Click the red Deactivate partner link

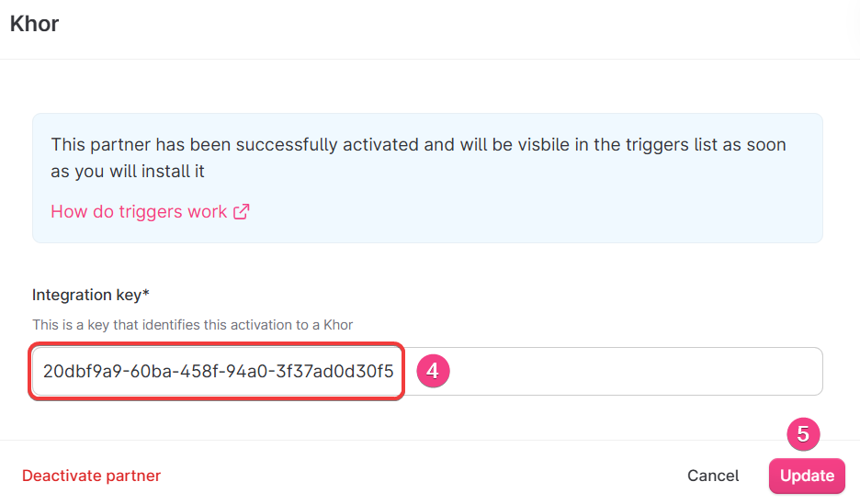[x=91, y=476]
